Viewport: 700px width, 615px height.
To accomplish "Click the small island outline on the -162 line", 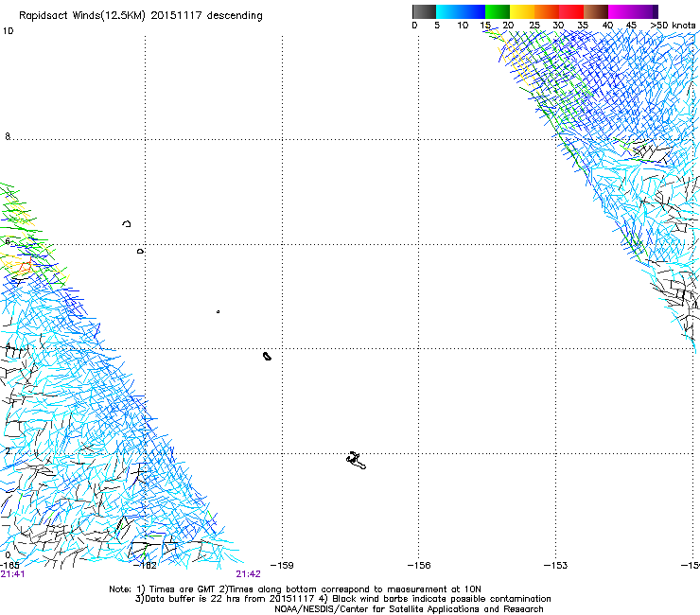I will click(x=141, y=252).
